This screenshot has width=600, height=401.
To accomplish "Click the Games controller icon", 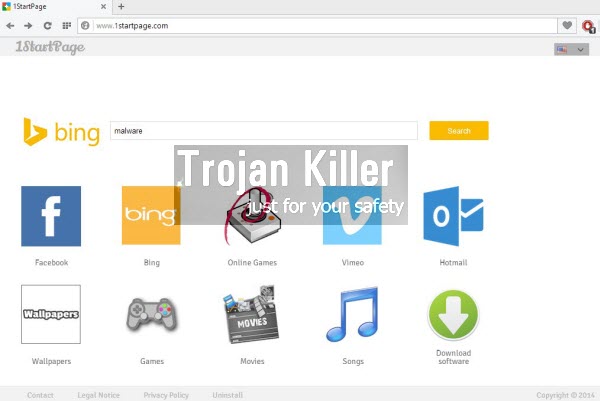I will (x=151, y=314).
